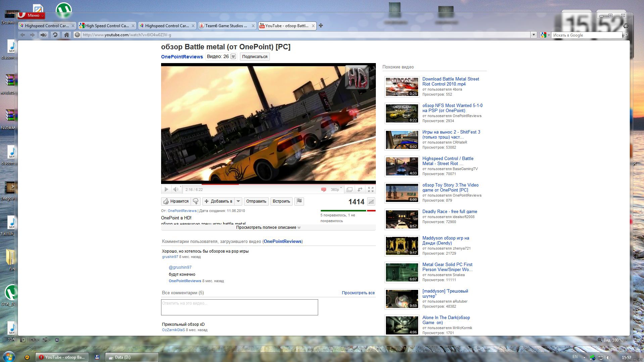Seek on the video progress bar
Viewport: 644px width, 362px height.
pyautogui.click(x=268, y=184)
